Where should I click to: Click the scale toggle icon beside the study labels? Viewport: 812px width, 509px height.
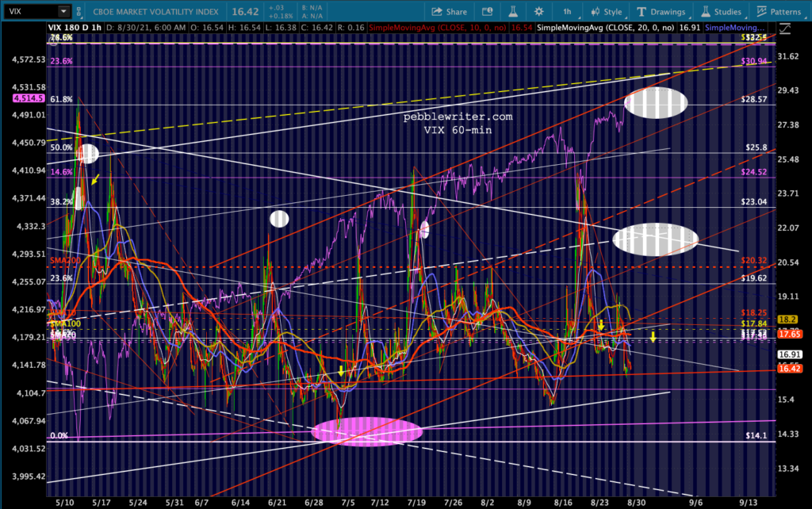[x=785, y=29]
